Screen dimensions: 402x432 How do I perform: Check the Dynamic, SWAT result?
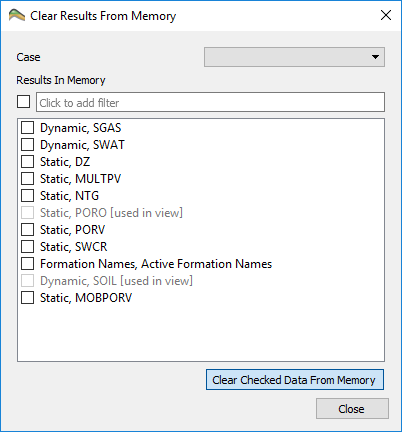27,145
